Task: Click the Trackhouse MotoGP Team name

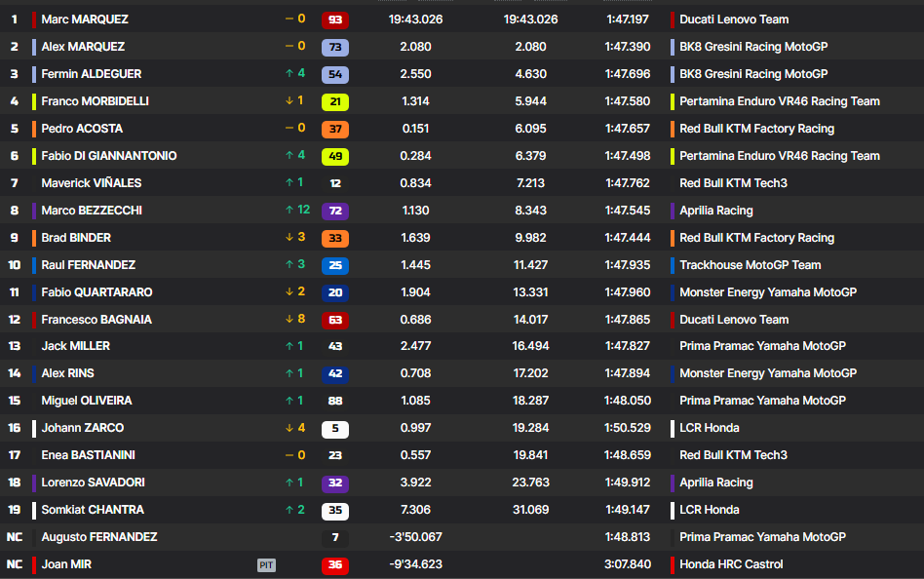Action: (750, 265)
